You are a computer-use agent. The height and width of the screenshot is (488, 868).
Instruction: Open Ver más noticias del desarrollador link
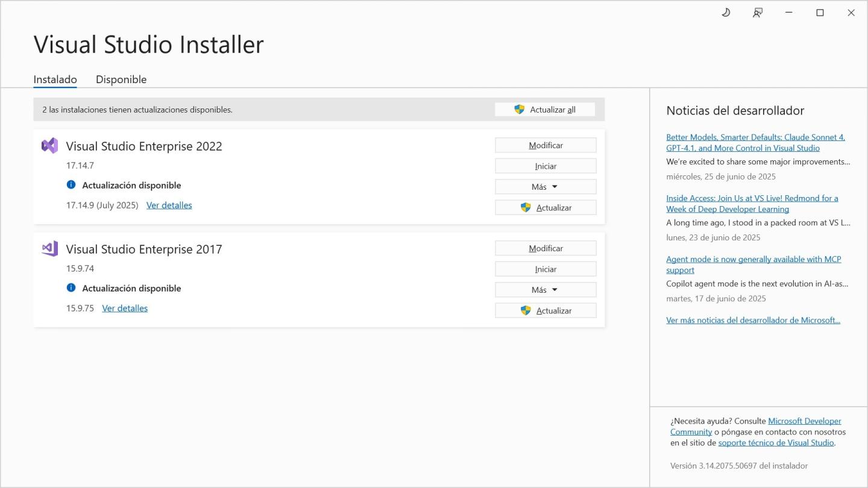pos(753,321)
